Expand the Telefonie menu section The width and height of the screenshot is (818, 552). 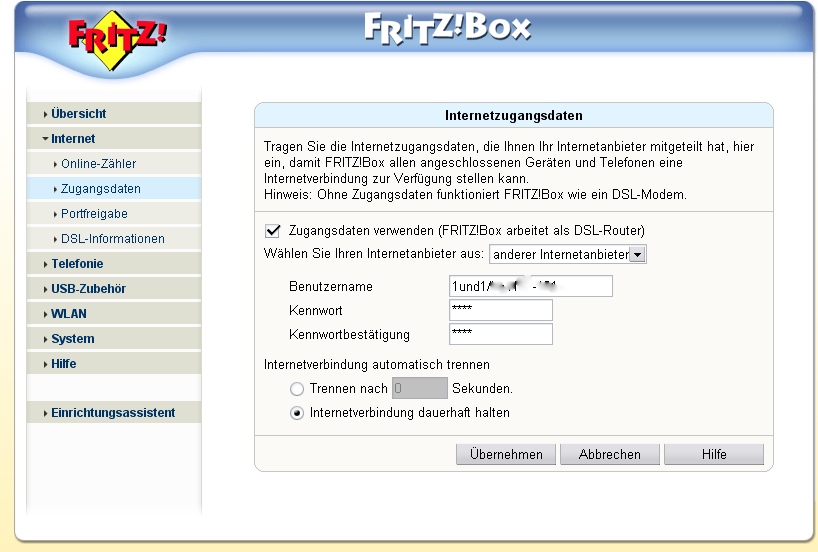pos(114,264)
